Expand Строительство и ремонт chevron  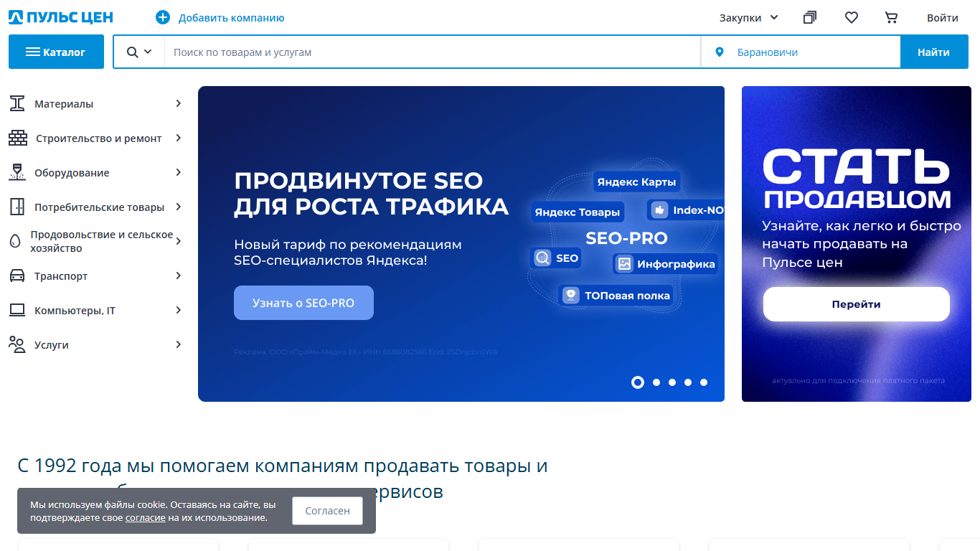[x=179, y=138]
